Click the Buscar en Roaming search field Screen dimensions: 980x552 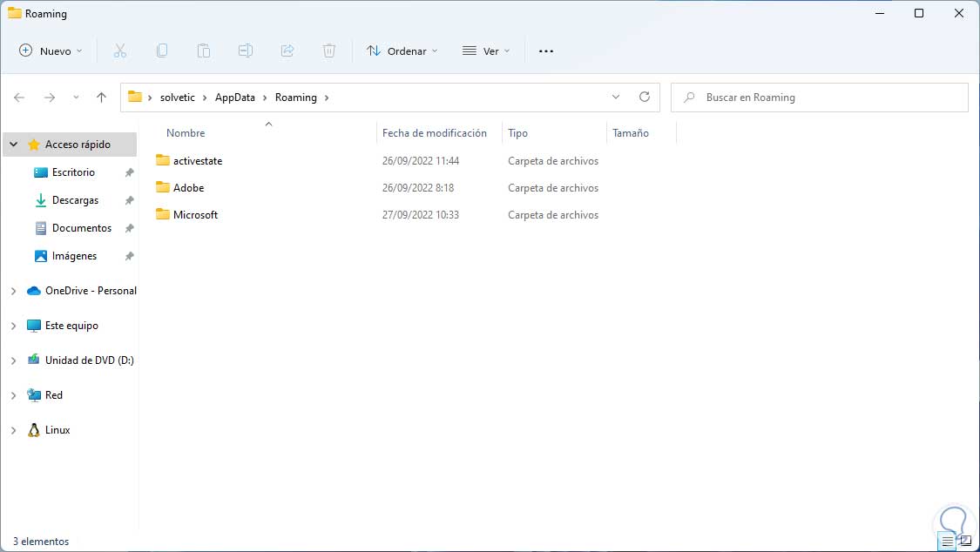pyautogui.click(x=820, y=98)
